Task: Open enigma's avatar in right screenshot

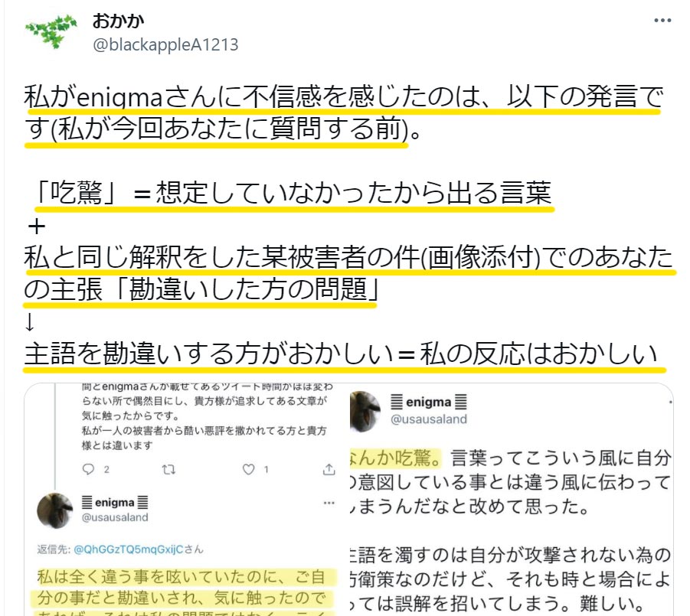Action: pos(365,411)
